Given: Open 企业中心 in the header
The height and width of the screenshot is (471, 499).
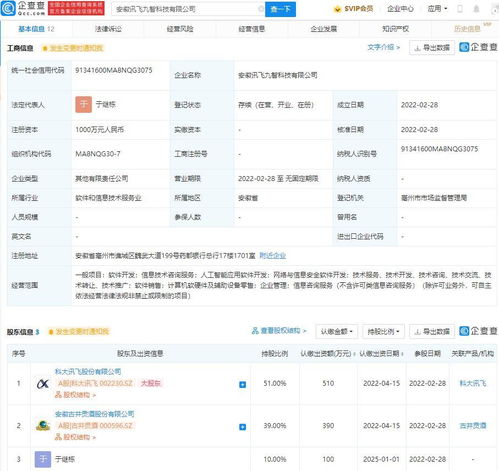Looking at the screenshot, I should click(x=400, y=9).
